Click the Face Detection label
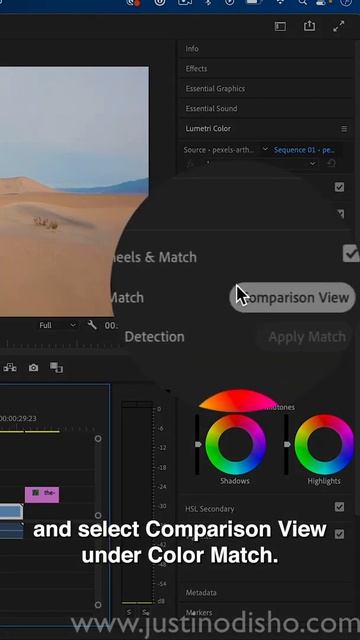This screenshot has width=360, height=640. (x=154, y=337)
